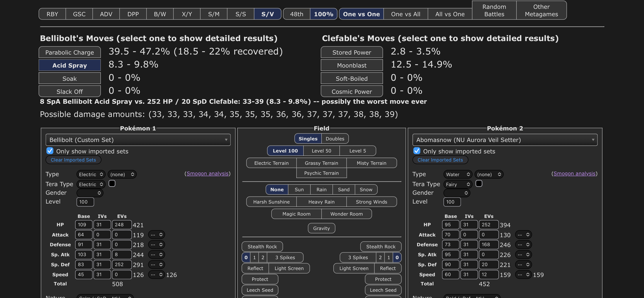Toggle Leech Seed on Pokémon 1's side

point(260,290)
